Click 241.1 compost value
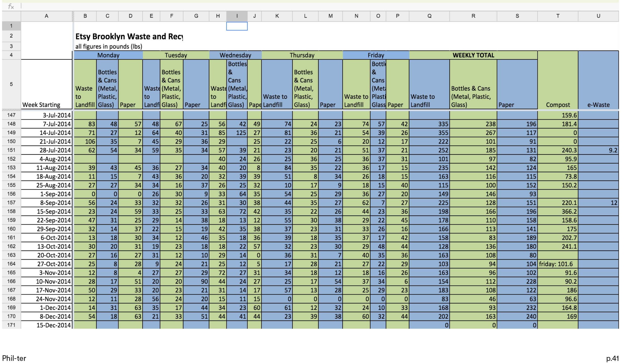The image size is (629, 364). (558, 246)
